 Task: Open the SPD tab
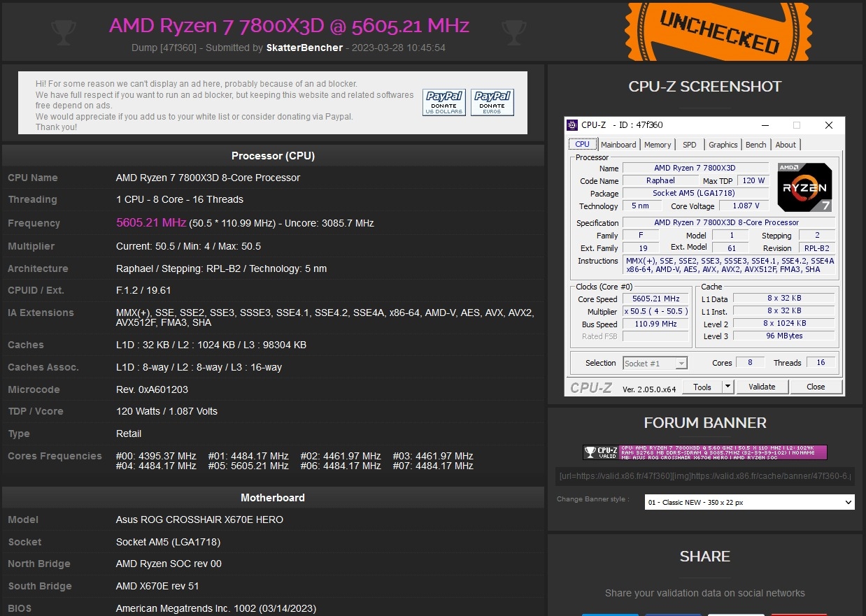[690, 145]
